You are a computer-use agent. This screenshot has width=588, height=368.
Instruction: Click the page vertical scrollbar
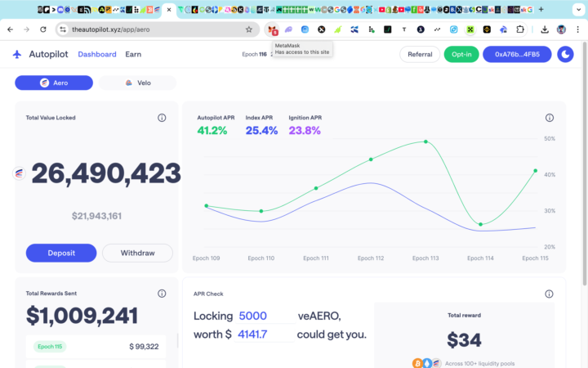[x=584, y=163]
